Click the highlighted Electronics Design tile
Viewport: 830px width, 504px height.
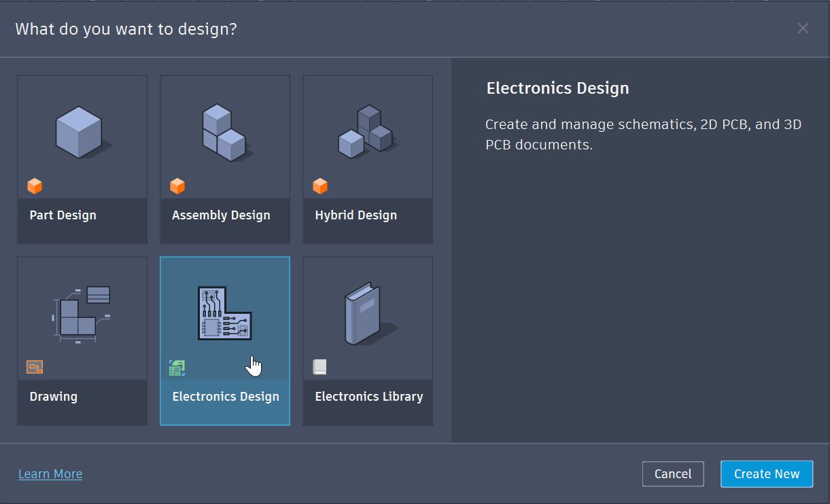coord(224,340)
